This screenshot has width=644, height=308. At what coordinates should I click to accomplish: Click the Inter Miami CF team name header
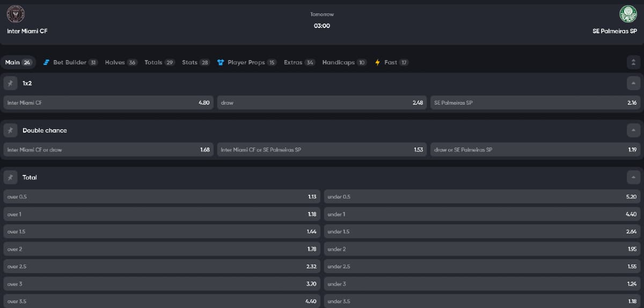[27, 31]
